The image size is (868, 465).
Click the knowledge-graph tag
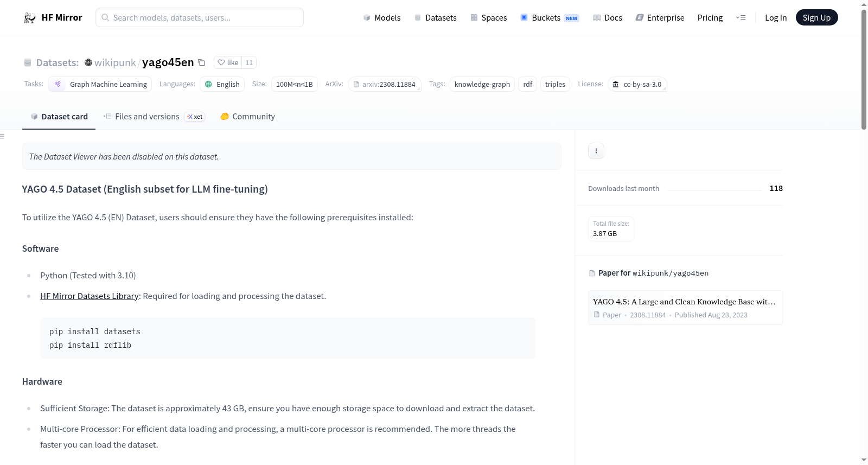(482, 84)
